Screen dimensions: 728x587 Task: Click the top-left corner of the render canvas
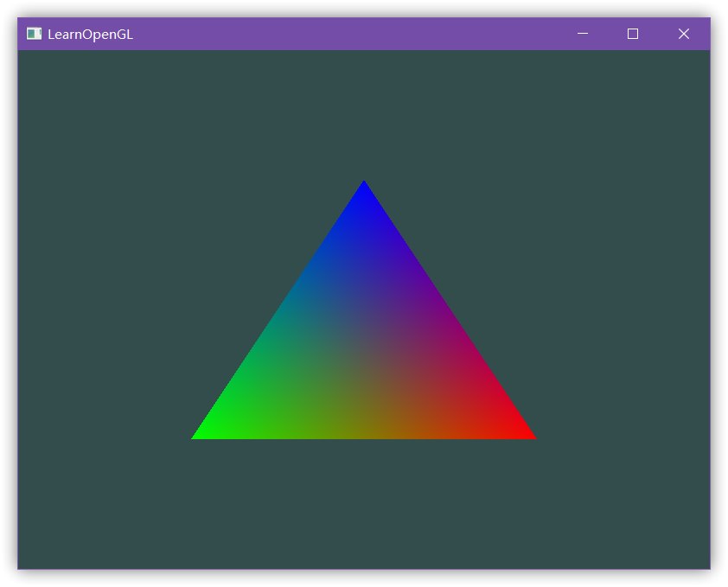21,53
